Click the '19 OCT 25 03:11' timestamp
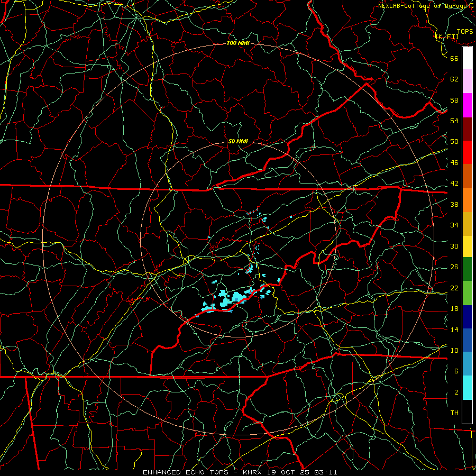The width and height of the screenshot is (476, 476). (302, 472)
